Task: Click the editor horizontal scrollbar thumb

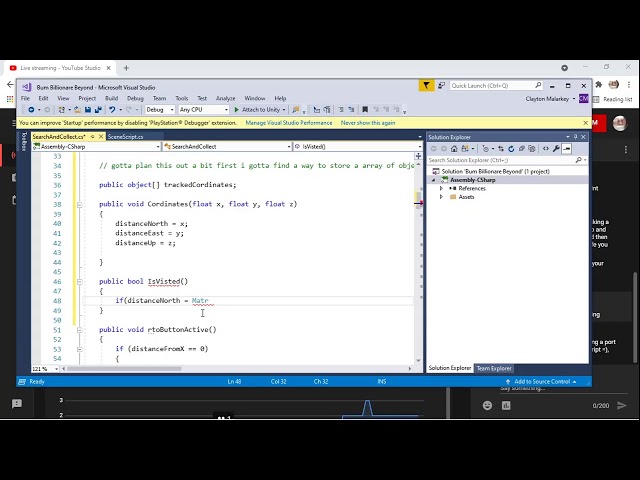Action: click(x=124, y=369)
